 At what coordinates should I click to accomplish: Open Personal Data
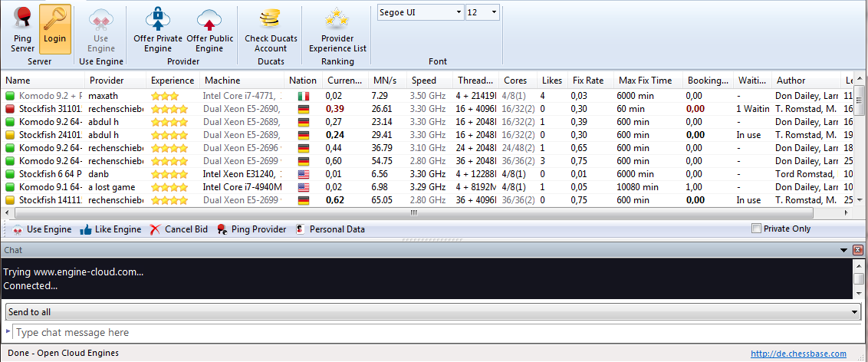click(x=301, y=229)
